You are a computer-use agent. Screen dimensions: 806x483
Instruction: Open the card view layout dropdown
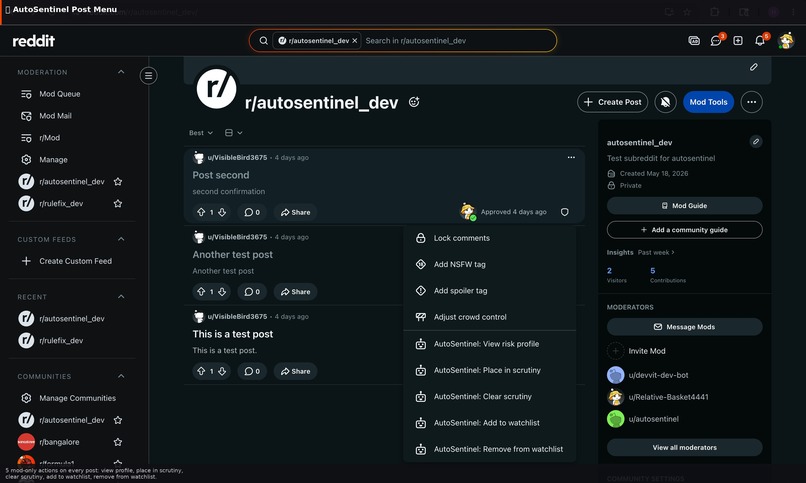tap(233, 133)
